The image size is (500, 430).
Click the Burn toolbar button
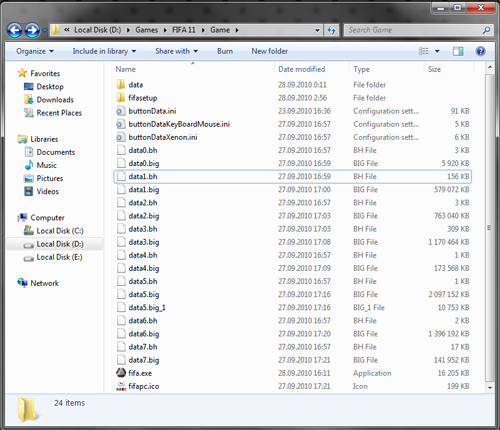(225, 51)
